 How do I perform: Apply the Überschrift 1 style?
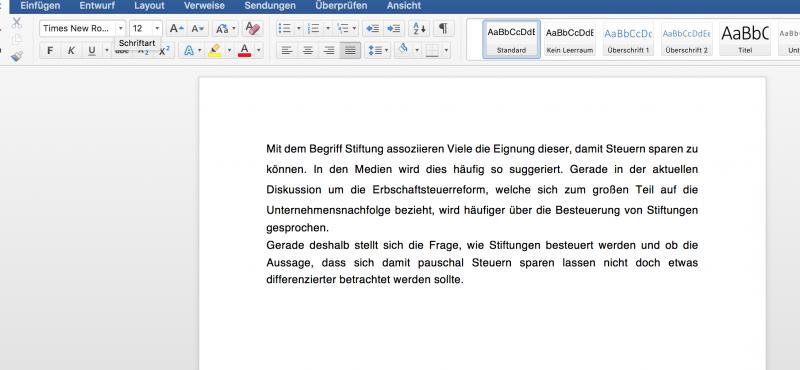pos(628,39)
